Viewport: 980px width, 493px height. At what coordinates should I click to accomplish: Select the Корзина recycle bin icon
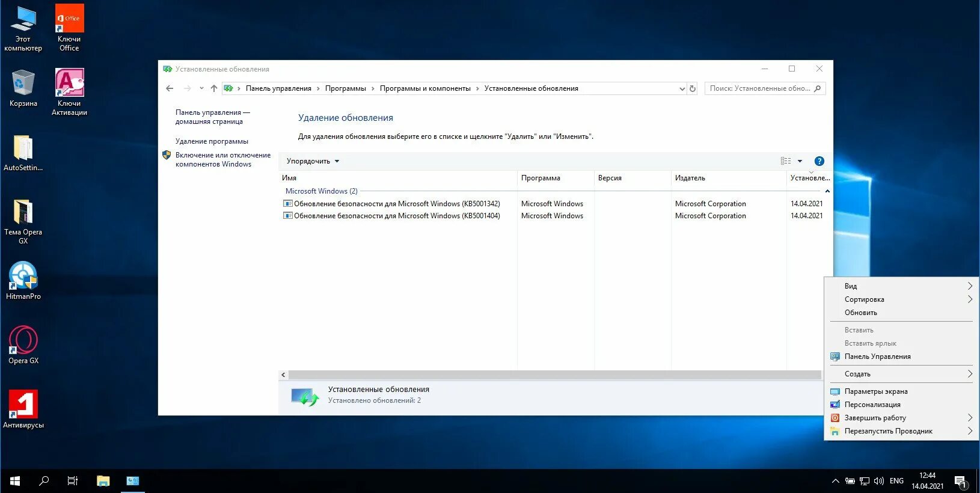coord(23,88)
